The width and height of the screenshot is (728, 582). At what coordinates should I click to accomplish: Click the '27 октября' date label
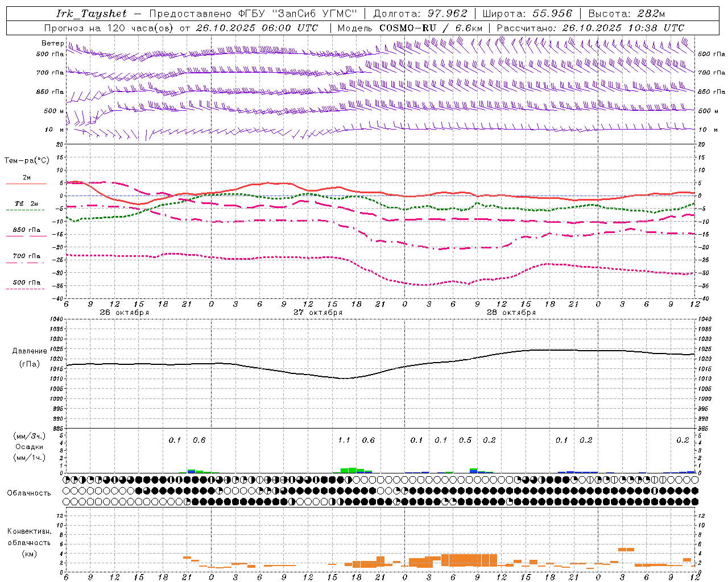pyautogui.click(x=318, y=313)
